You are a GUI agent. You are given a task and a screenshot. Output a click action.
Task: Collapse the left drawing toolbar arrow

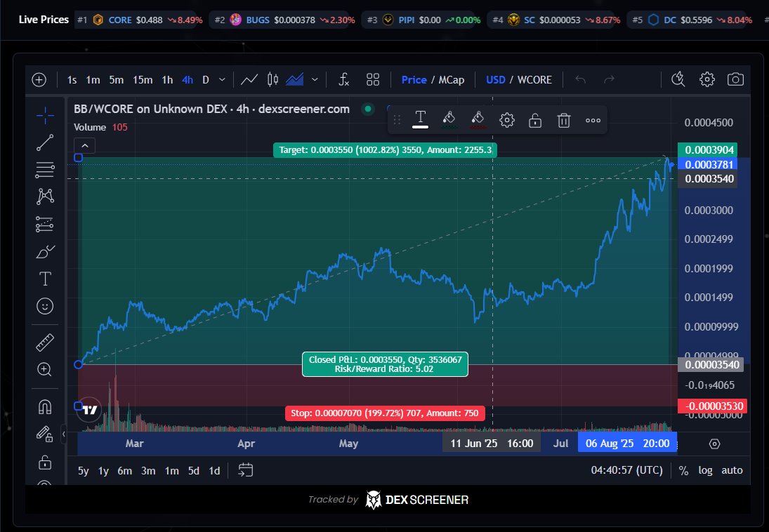63,434
